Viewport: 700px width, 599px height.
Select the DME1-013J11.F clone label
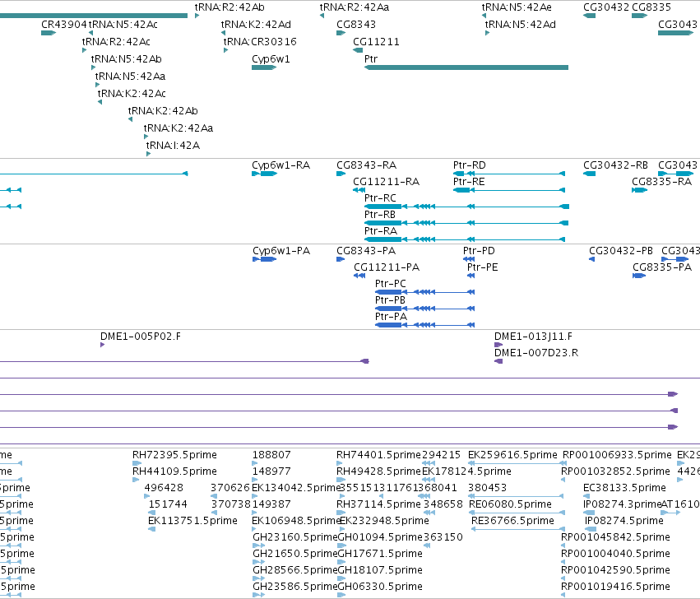tap(534, 337)
